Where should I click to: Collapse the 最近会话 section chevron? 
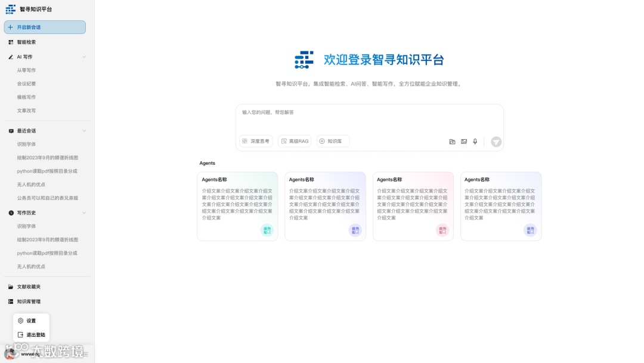84,131
